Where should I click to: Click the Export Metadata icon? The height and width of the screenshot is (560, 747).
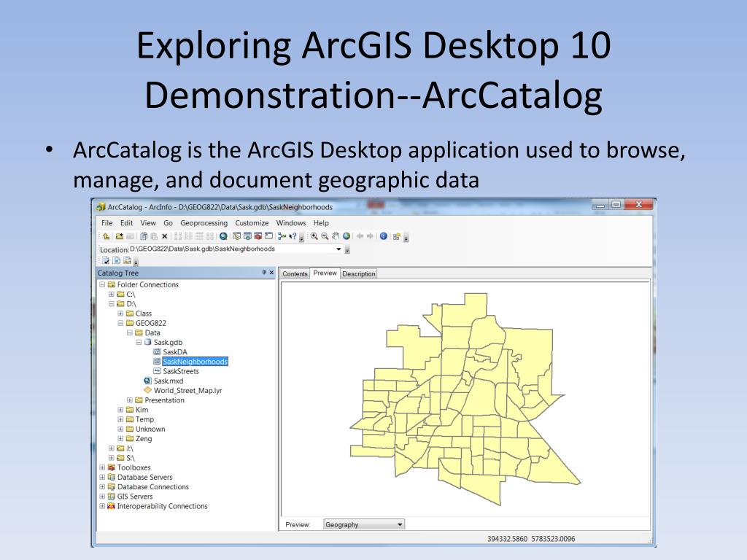pos(117,260)
